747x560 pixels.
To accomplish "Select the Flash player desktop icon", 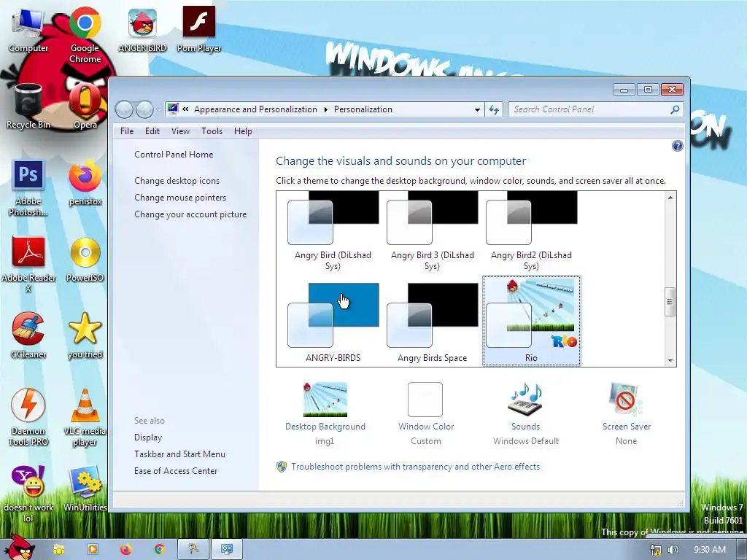I will [x=199, y=29].
